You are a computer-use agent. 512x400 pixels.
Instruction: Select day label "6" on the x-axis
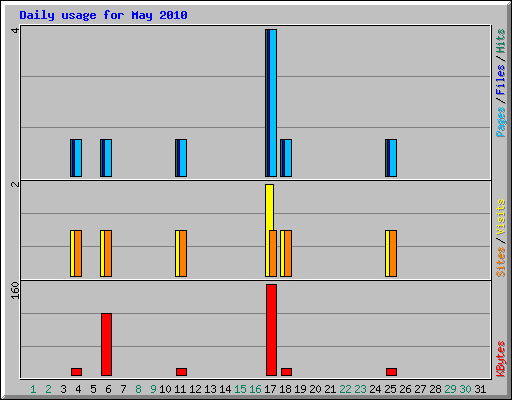pyautogui.click(x=108, y=389)
